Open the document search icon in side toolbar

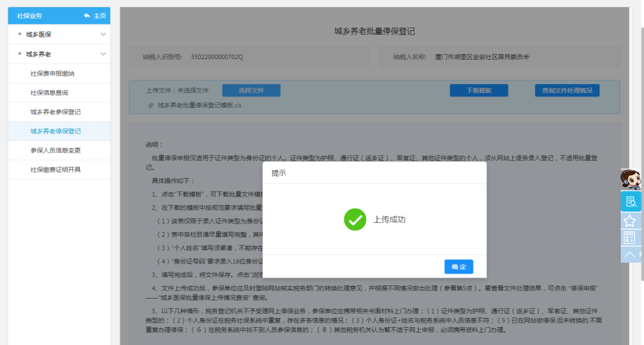pyautogui.click(x=630, y=201)
